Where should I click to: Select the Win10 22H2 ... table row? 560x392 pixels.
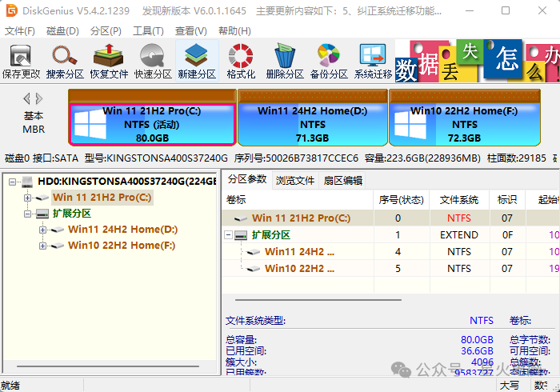coord(390,269)
